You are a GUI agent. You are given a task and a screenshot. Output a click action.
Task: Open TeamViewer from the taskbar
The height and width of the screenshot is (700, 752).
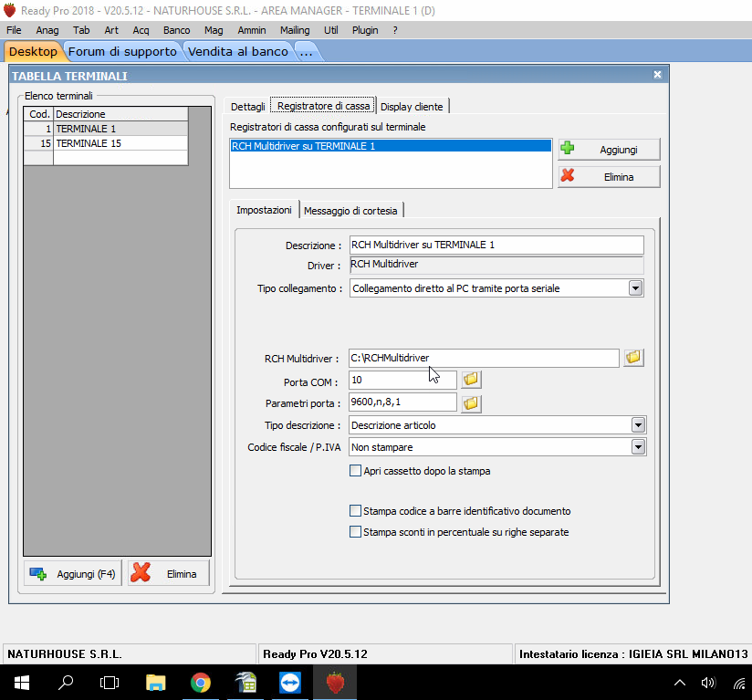290,683
